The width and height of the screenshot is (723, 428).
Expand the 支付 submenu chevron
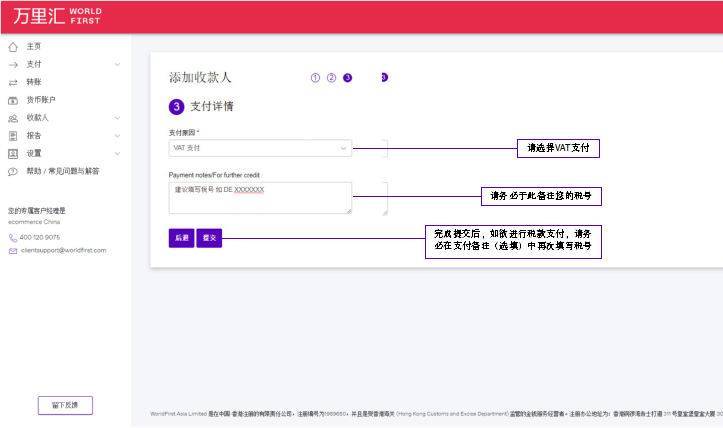tap(117, 64)
